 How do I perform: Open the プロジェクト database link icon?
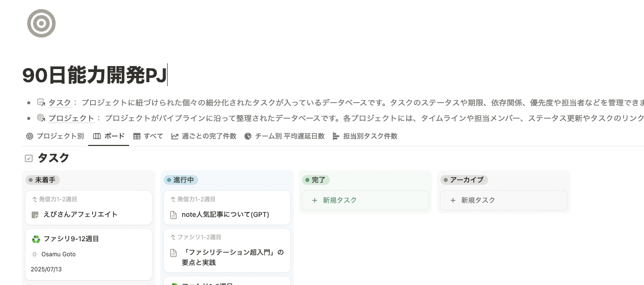pyautogui.click(x=41, y=118)
